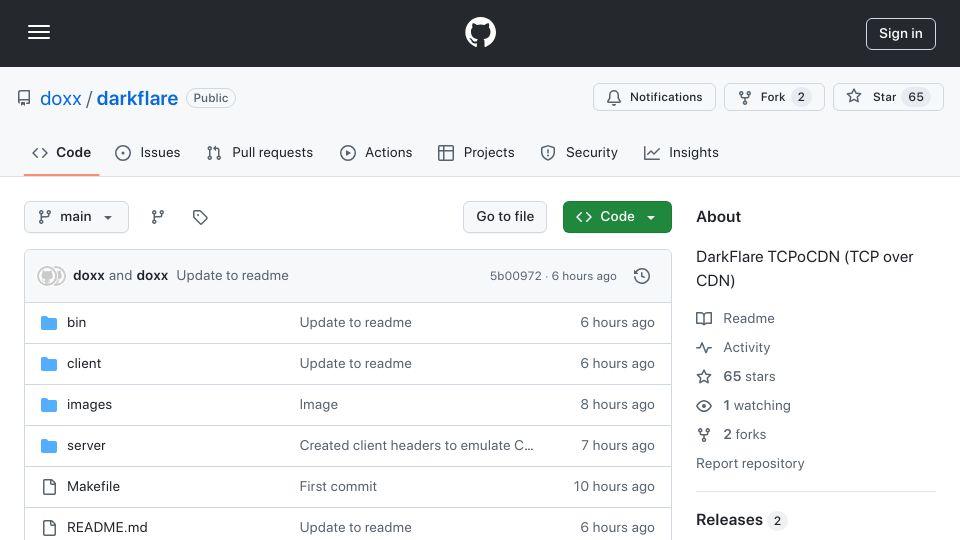Click the Go to file button
Viewport: 960px width, 540px height.
505,217
